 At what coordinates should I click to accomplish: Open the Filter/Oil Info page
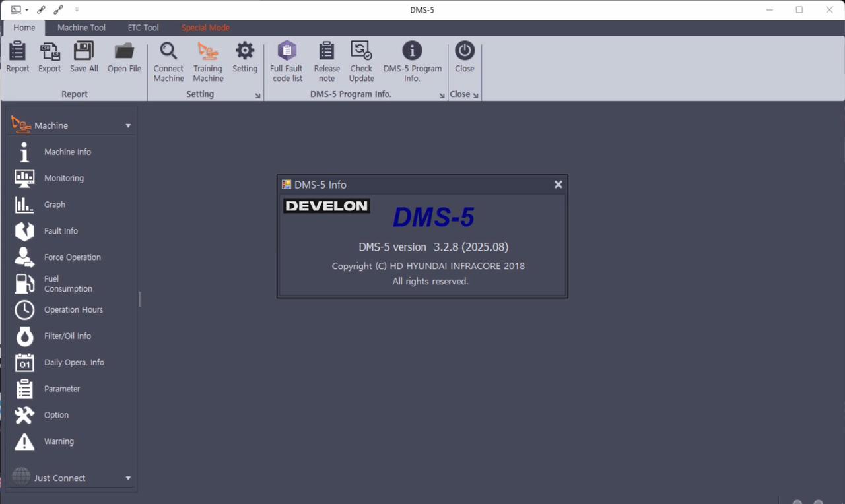pyautogui.click(x=67, y=336)
